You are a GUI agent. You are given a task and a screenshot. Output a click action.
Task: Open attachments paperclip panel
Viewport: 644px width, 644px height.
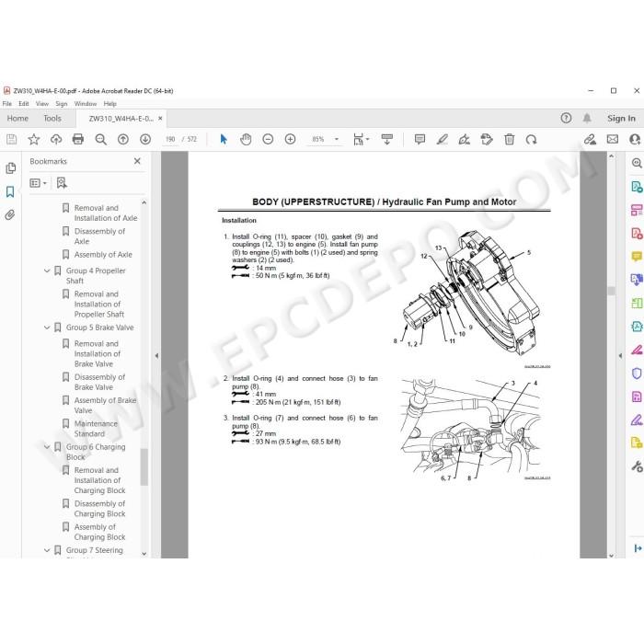(x=10, y=214)
